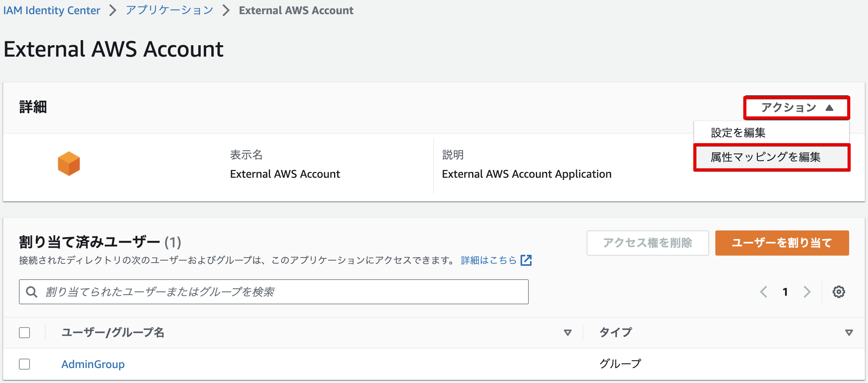Click the external link icon after 詳細はこちら

pyautogui.click(x=526, y=260)
